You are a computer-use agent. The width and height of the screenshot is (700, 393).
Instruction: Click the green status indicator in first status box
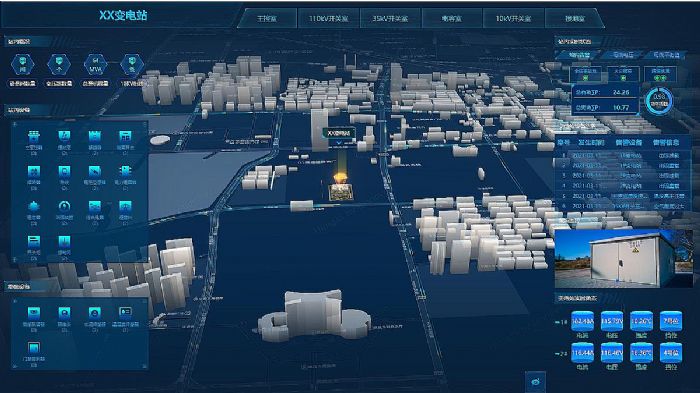(586, 78)
